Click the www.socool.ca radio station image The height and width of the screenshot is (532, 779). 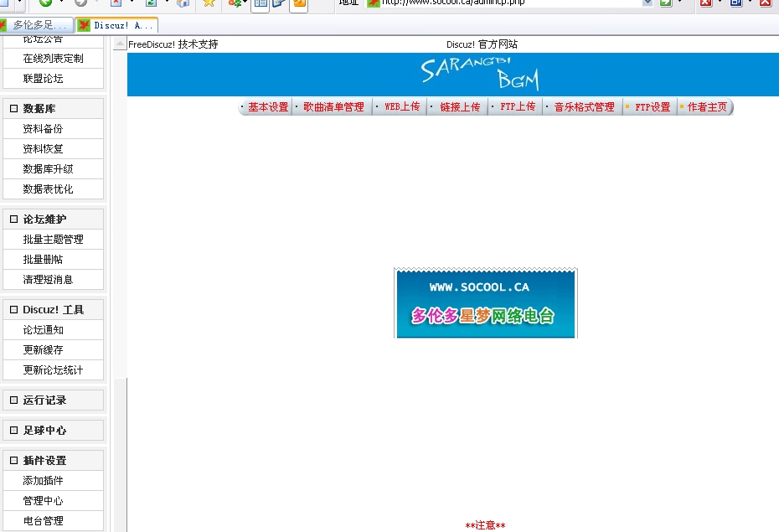(485, 303)
